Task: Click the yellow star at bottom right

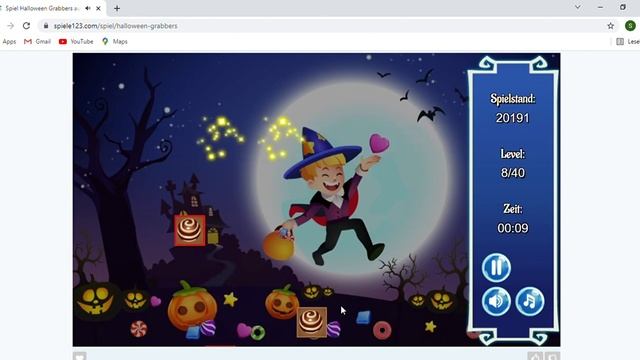Action: (431, 327)
